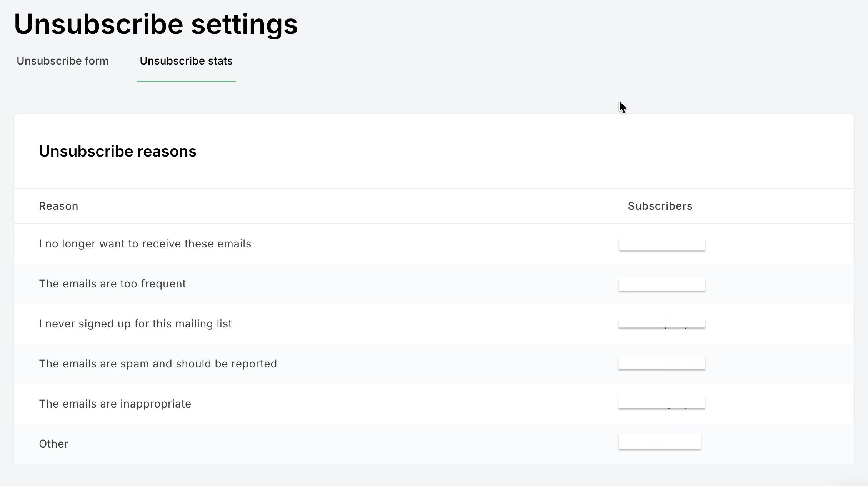Screen dimensions: 868x486
Task: Click the subscriber count for spam reports
Action: 662,363
